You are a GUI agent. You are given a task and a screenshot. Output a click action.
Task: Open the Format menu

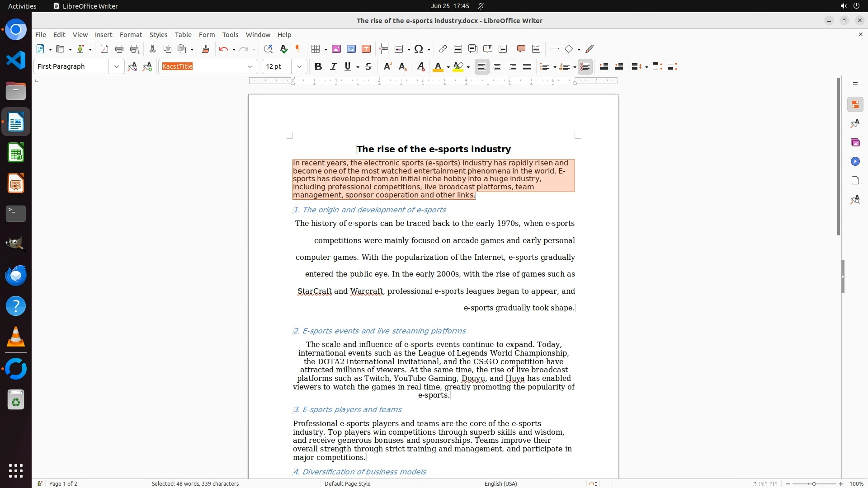pyautogui.click(x=131, y=34)
